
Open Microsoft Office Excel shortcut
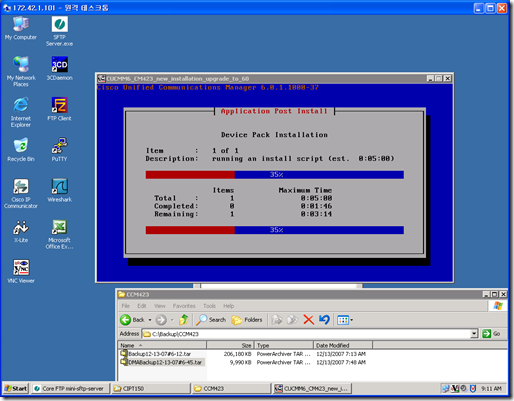pos(59,234)
